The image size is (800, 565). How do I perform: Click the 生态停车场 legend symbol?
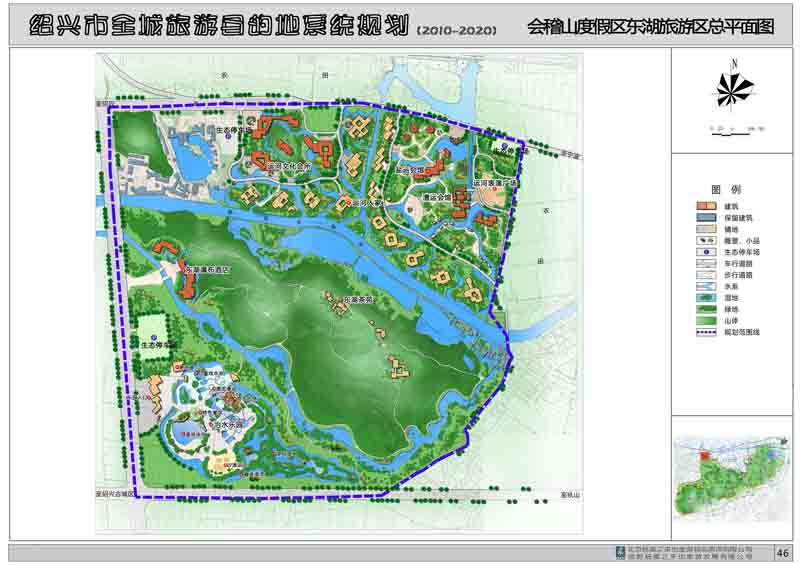click(704, 252)
